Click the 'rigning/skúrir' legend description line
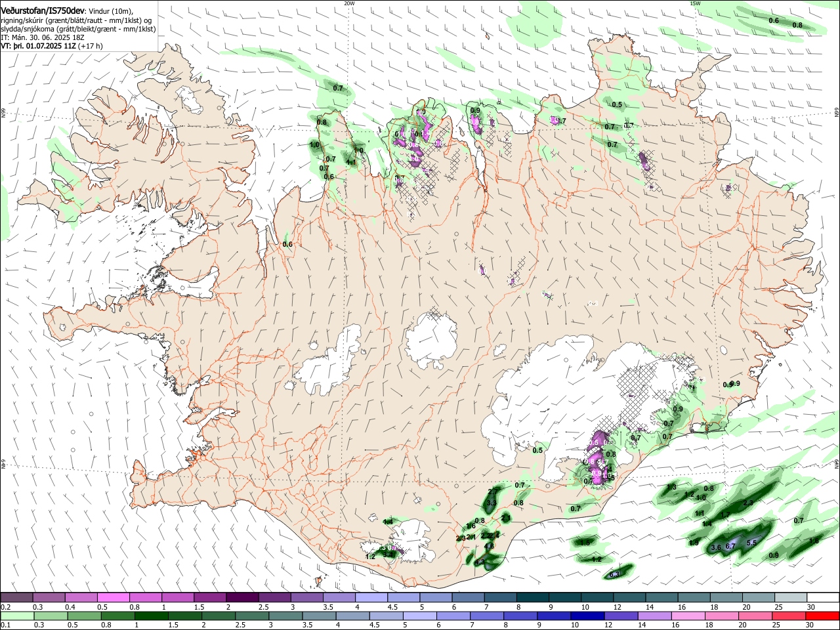 point(76,20)
